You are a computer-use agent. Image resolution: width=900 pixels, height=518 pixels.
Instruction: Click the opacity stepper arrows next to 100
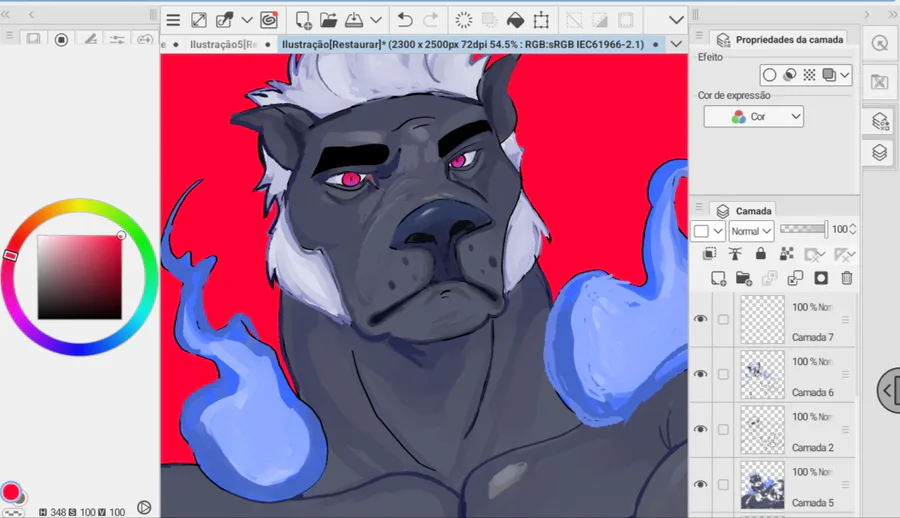852,229
